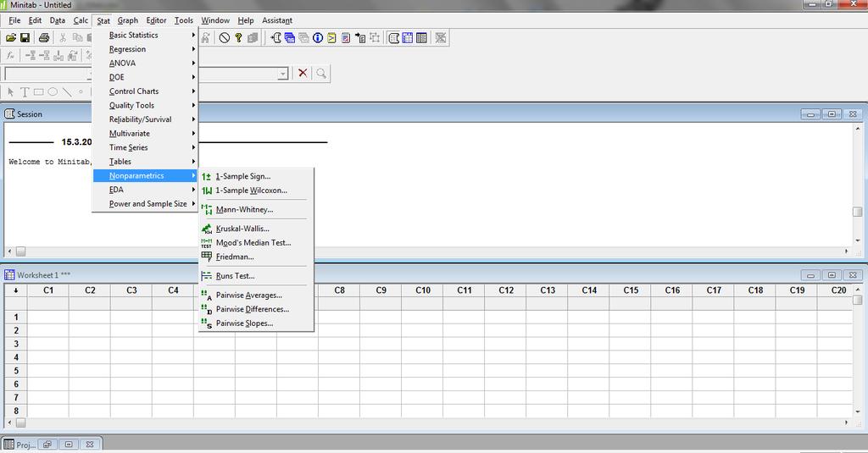The height and width of the screenshot is (453, 868).
Task: Expand the Basic Statistics submenu
Action: tap(145, 35)
